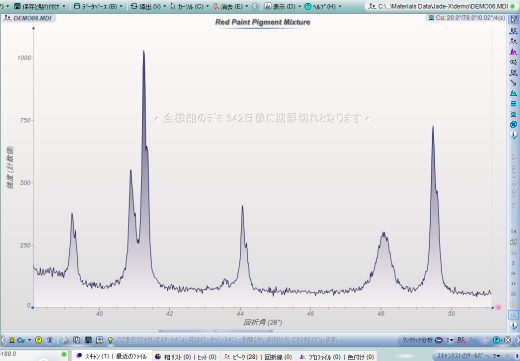Open the ヘルプ (H) menu
Viewport: 520px width, 361px height.
coord(320,6)
